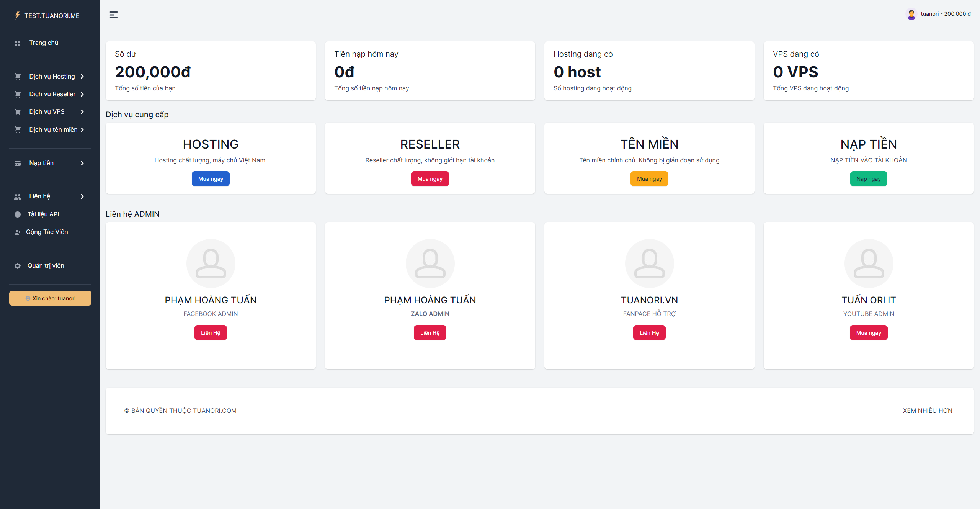Click the hamburger menu icon
This screenshot has height=509, width=980.
tap(113, 15)
